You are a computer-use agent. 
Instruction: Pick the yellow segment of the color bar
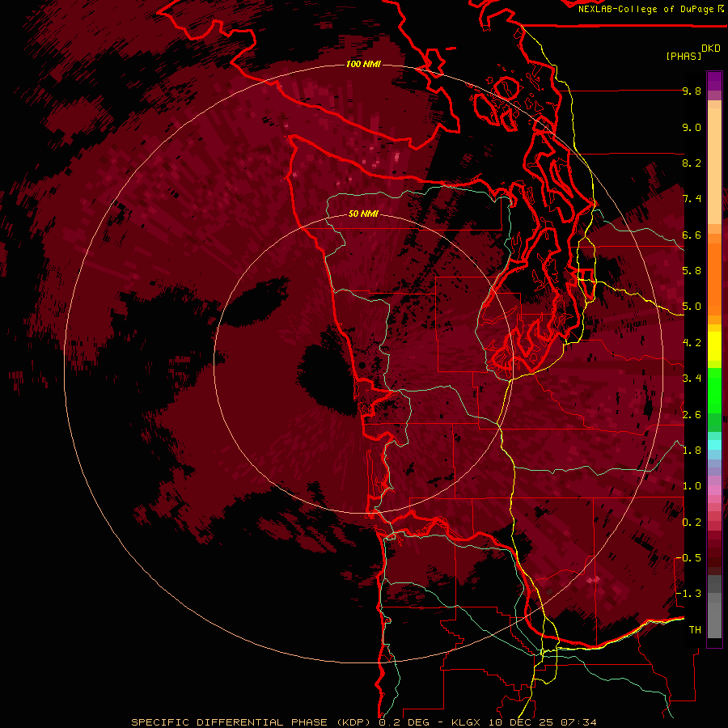tap(714, 346)
